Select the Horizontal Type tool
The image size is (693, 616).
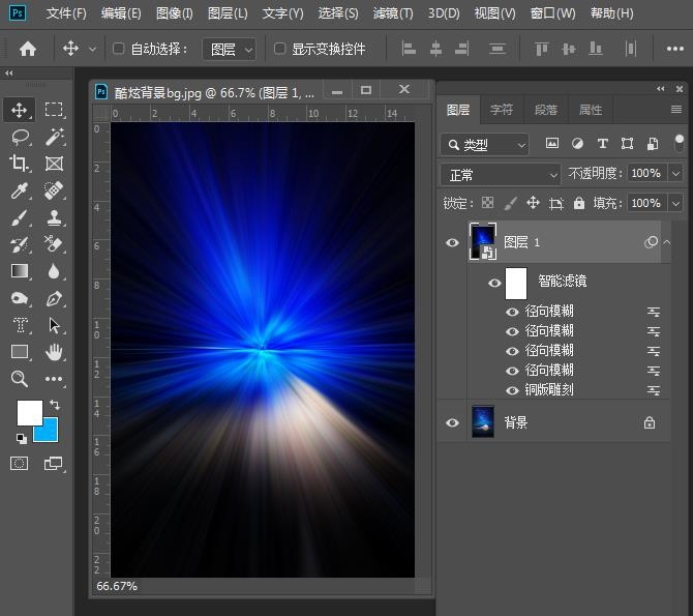19,325
